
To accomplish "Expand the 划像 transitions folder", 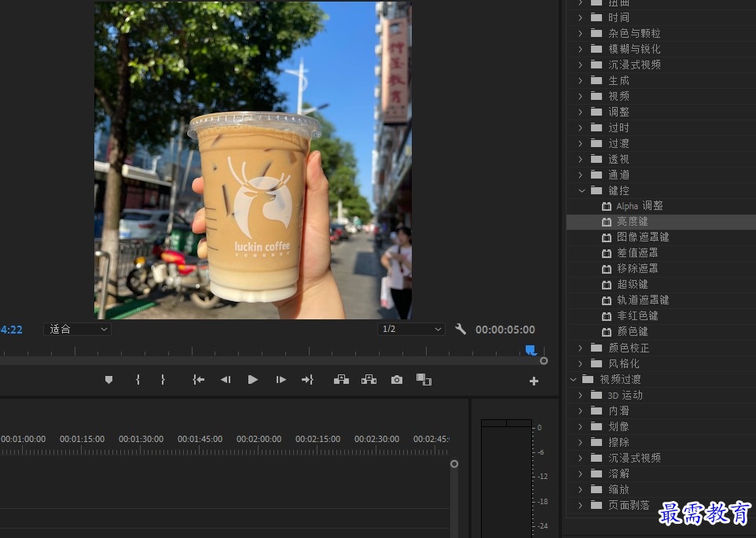I will click(x=581, y=426).
